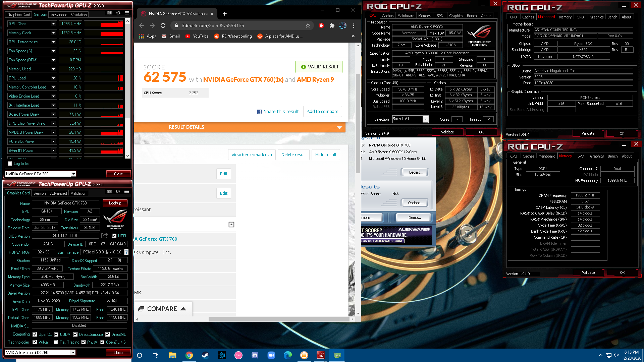The height and width of the screenshot is (362, 644).
Task: Open GPU Clock sensor dropdown
Action: [x=53, y=24]
